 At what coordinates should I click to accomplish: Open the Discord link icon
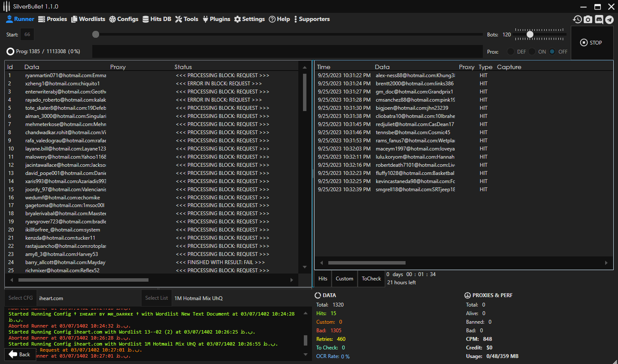pyautogui.click(x=599, y=19)
